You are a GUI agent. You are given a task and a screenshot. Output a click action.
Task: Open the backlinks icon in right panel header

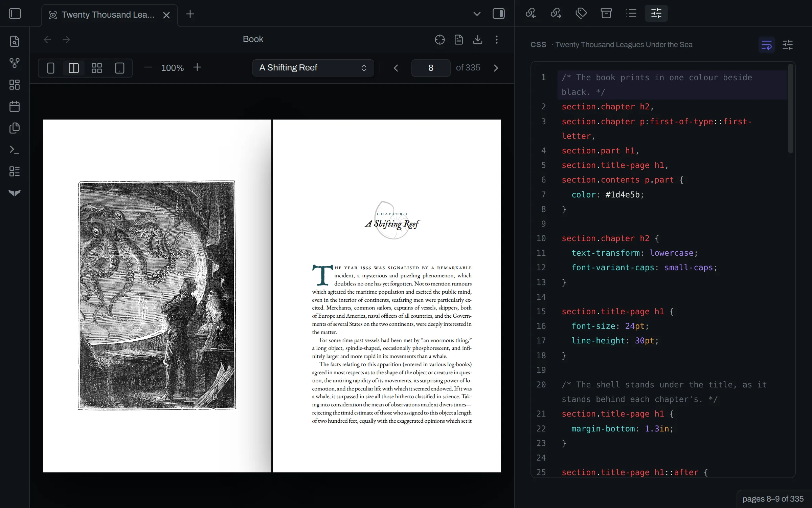[x=531, y=14]
